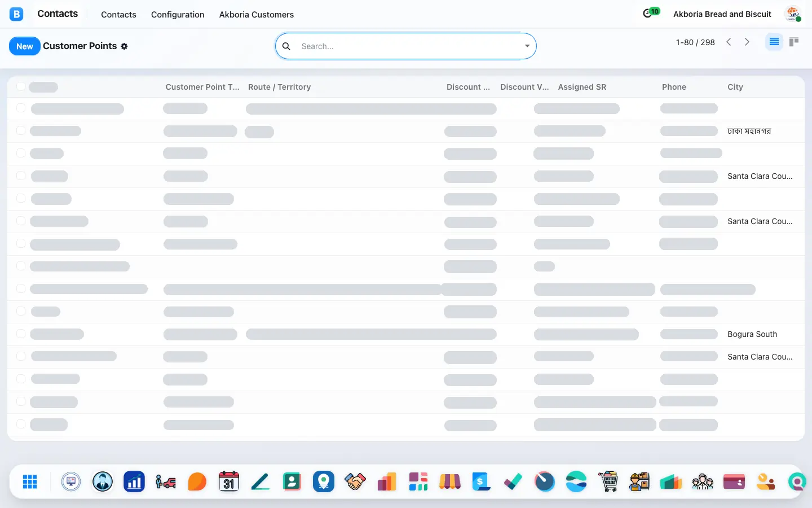Image resolution: width=812 pixels, height=508 pixels.
Task: Tick the checkbox for the ঢাকা মহানগর row
Action: pos(21,130)
